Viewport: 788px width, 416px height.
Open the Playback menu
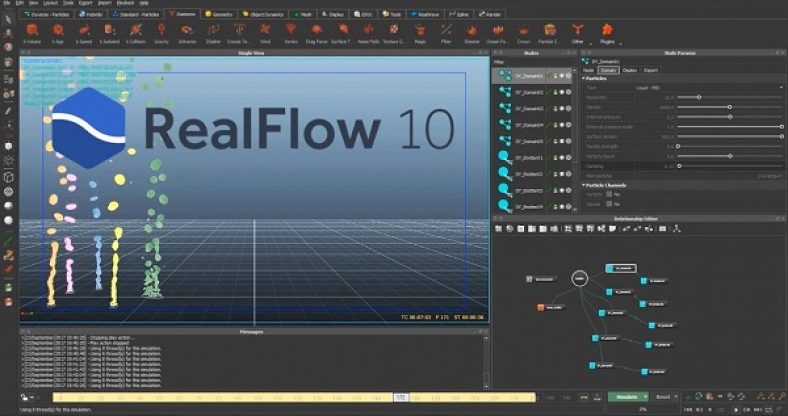[x=125, y=3]
